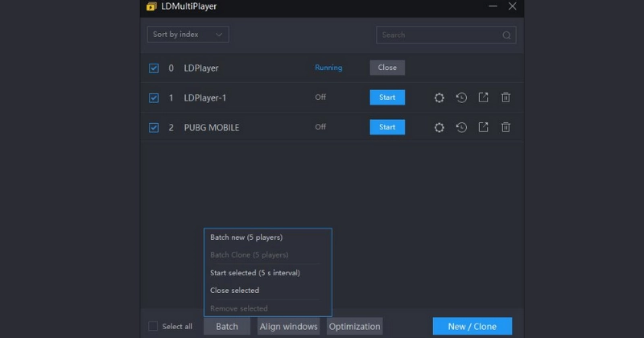Toggle the PUBG MOBILE checkbox
This screenshot has height=338, width=644.
pyautogui.click(x=154, y=127)
